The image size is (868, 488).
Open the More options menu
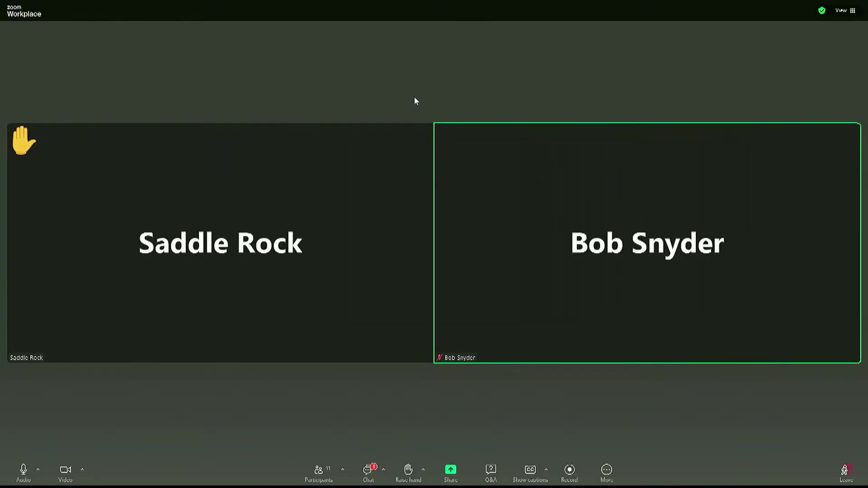[607, 473]
